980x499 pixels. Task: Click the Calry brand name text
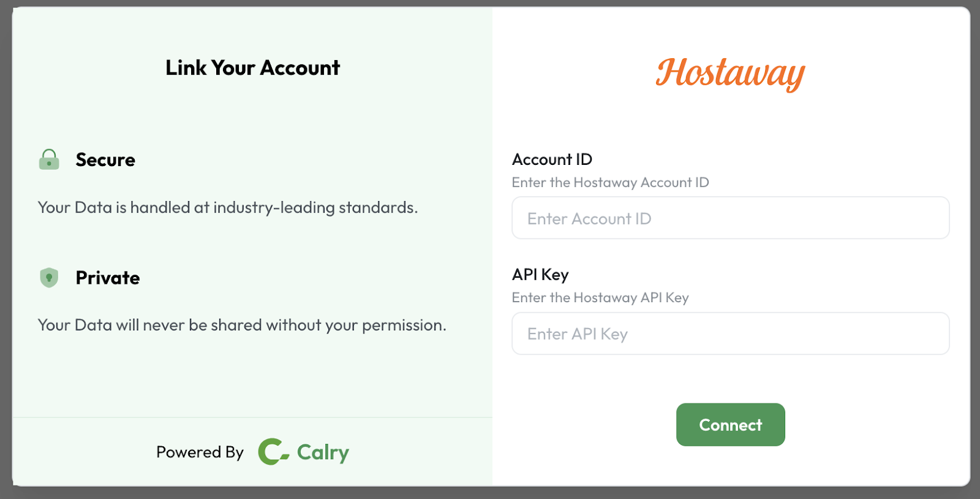pos(323,453)
